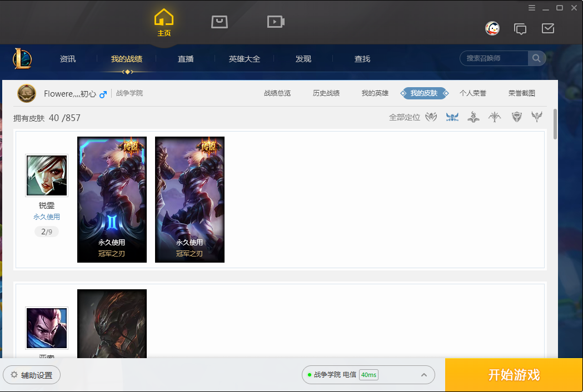Click the summoner profile avatar icon
583x392 pixels.
[27, 93]
